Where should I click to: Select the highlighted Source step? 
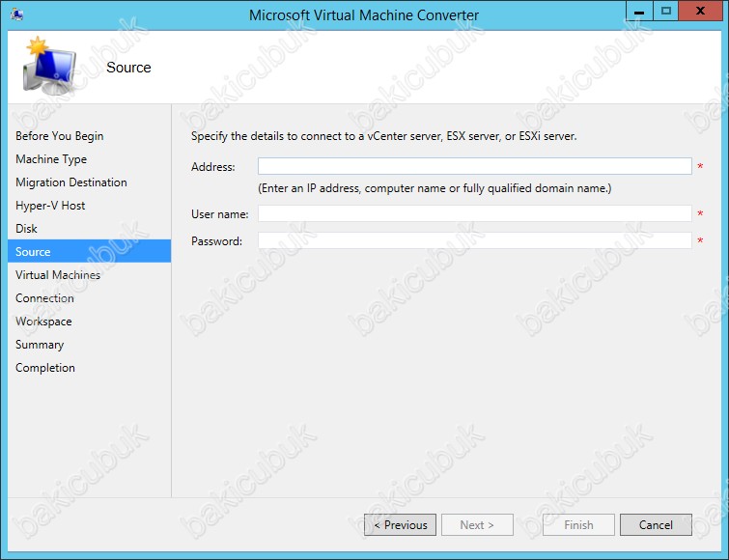[x=89, y=251]
